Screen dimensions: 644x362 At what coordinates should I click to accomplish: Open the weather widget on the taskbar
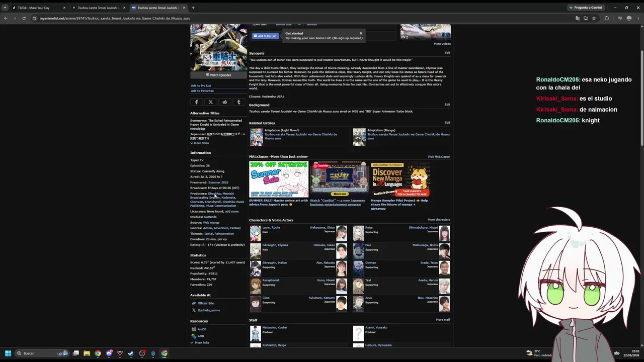click(538, 353)
